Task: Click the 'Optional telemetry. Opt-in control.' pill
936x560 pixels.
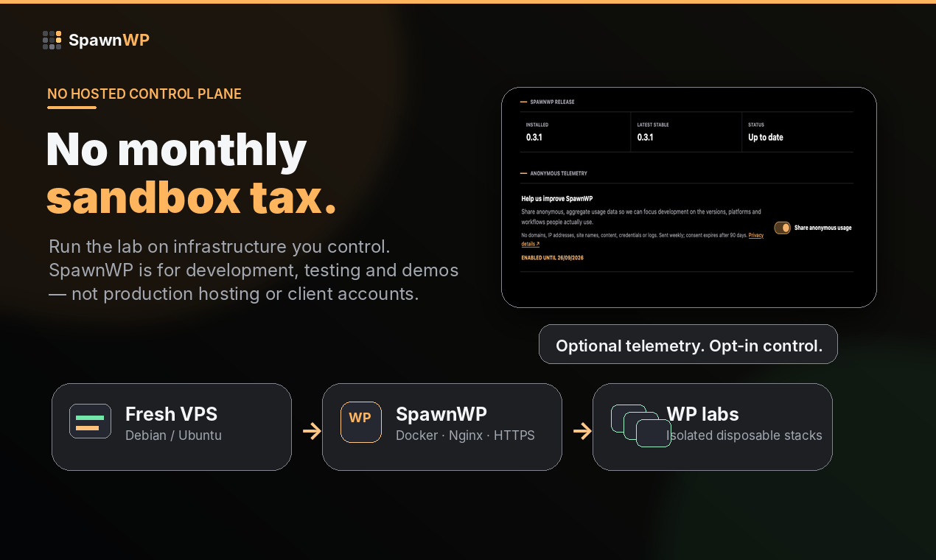Action: [x=688, y=344]
